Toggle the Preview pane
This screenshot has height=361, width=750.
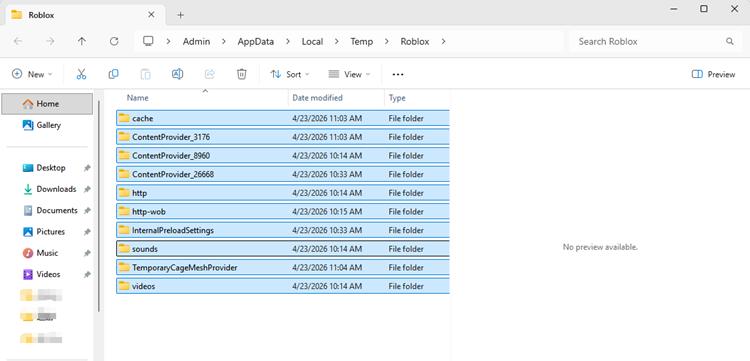pyautogui.click(x=713, y=74)
